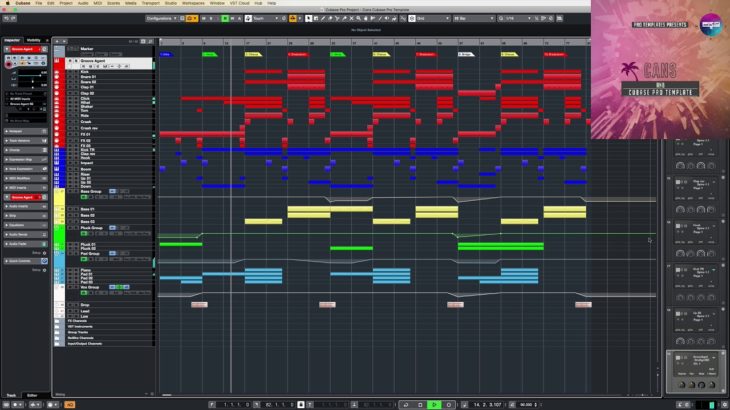Select the Mute X tool
This screenshot has width=730, height=410.
(351, 18)
